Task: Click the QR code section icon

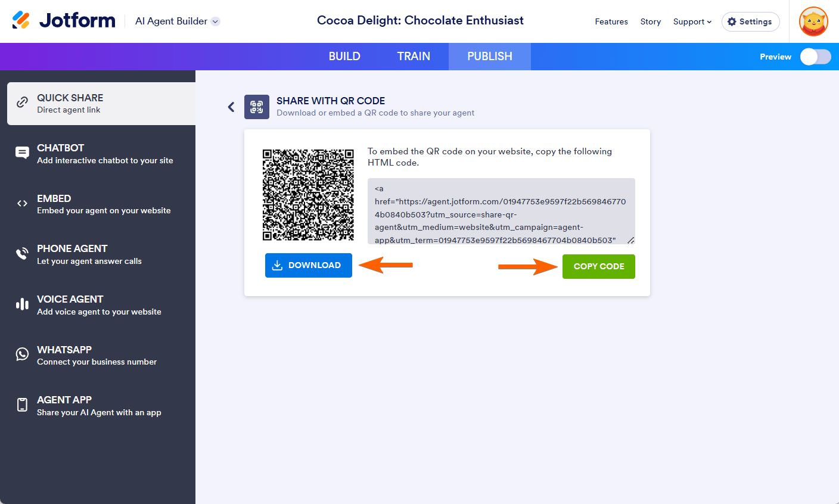Action: pos(257,107)
